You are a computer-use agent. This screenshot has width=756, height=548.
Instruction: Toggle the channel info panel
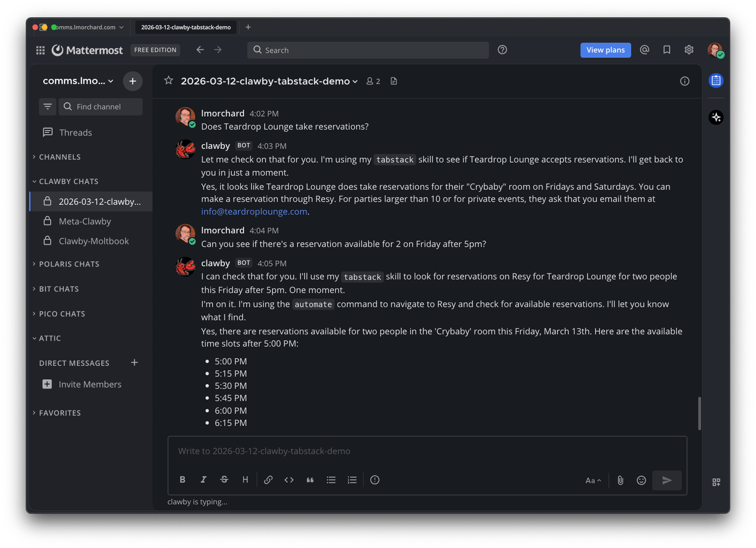(x=685, y=81)
